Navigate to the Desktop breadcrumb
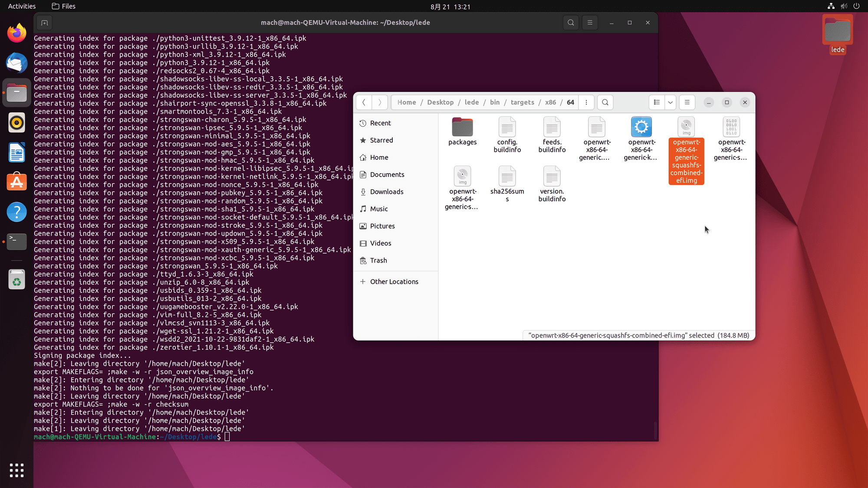 click(x=440, y=102)
